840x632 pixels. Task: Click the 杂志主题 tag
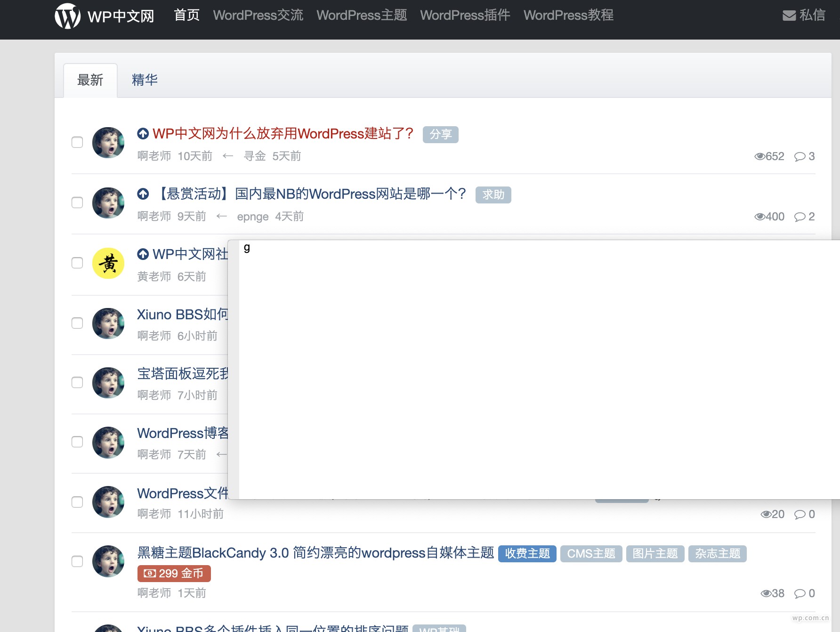[718, 554]
